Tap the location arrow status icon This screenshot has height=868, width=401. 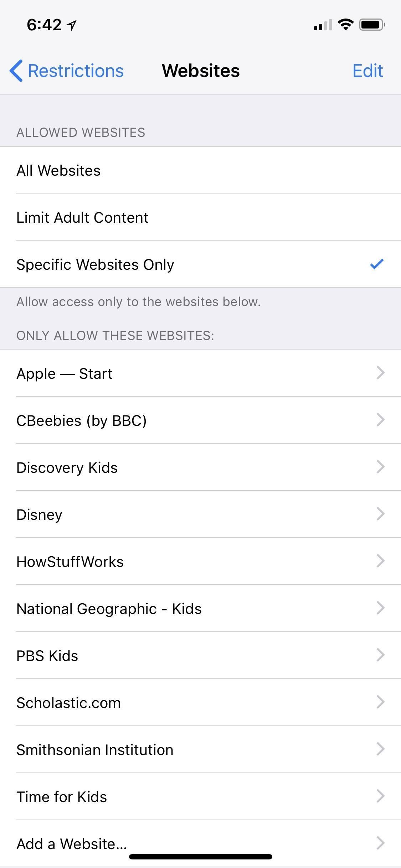[x=72, y=25]
